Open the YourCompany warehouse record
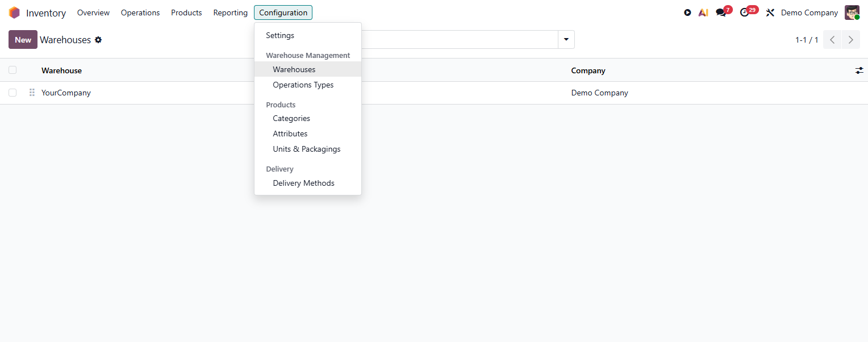This screenshot has width=868, height=342. point(66,93)
